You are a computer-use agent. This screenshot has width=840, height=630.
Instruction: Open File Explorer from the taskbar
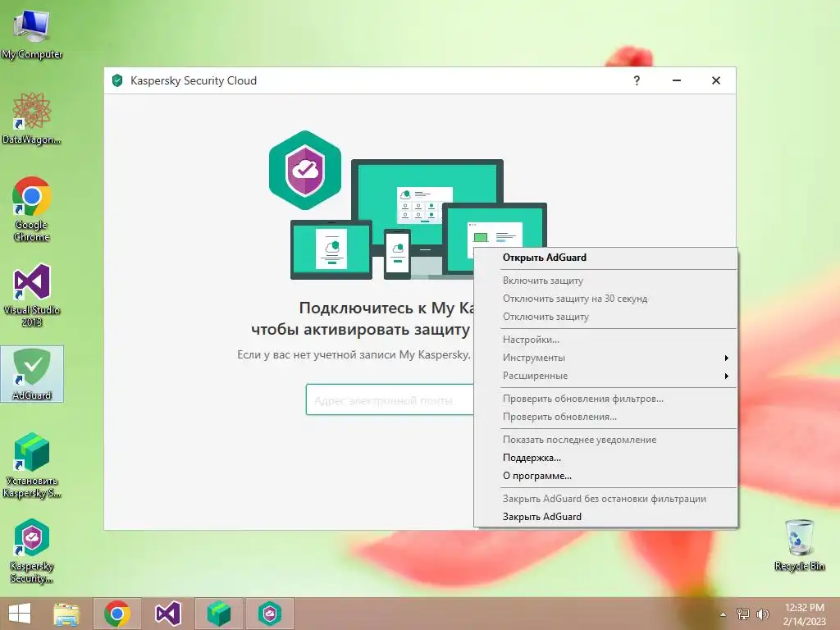point(66,614)
